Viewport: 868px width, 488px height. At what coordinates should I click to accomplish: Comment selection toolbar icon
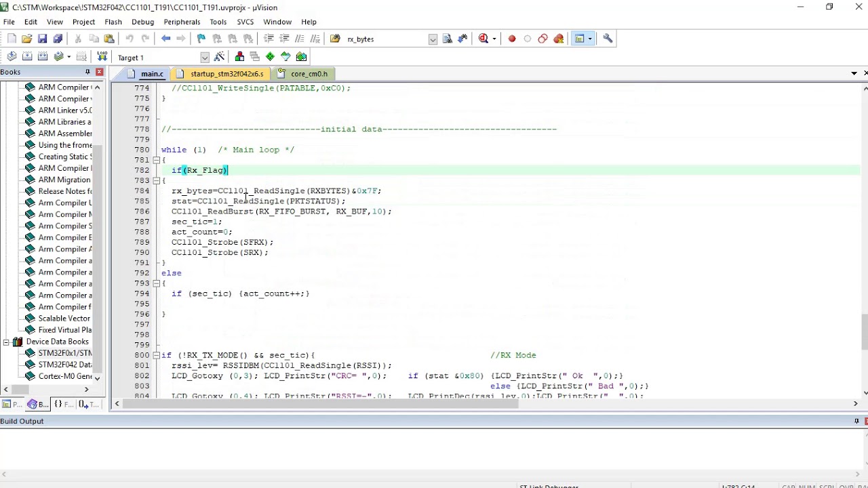click(300, 39)
